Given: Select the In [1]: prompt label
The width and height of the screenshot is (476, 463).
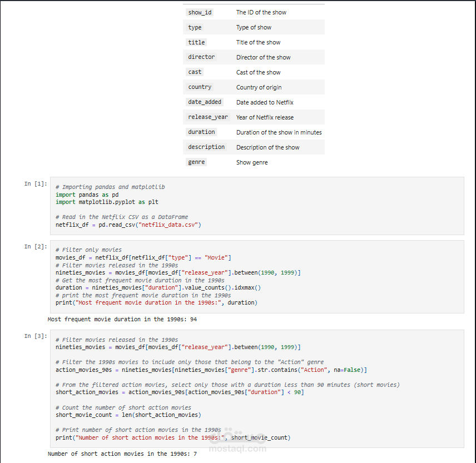Looking at the screenshot, I should coord(36,184).
